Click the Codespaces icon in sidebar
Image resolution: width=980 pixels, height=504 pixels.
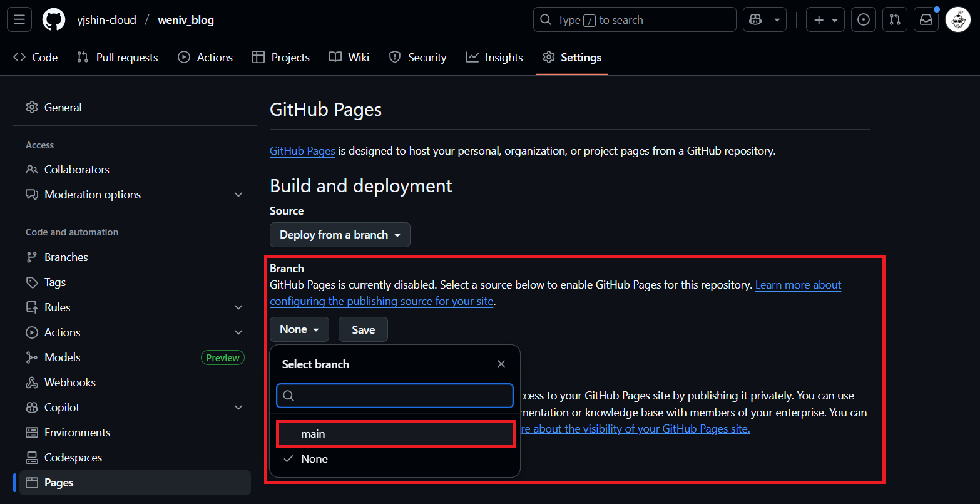coord(32,458)
